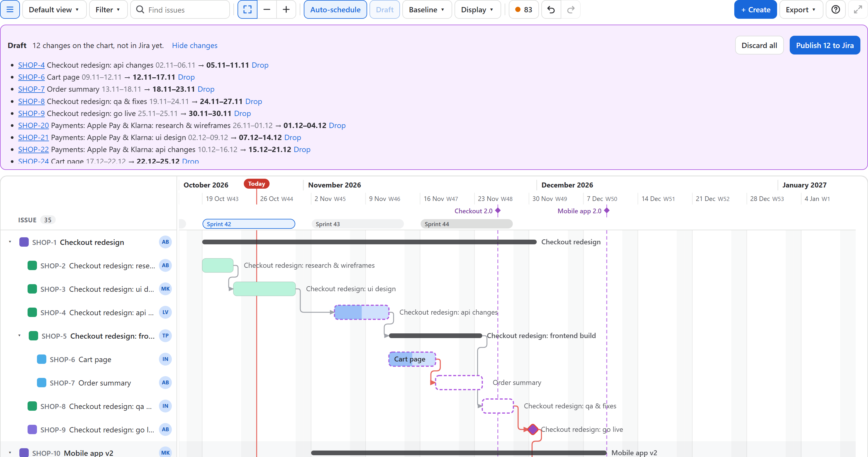Toggle the Draft mode button
The height and width of the screenshot is (457, 868).
[384, 9]
